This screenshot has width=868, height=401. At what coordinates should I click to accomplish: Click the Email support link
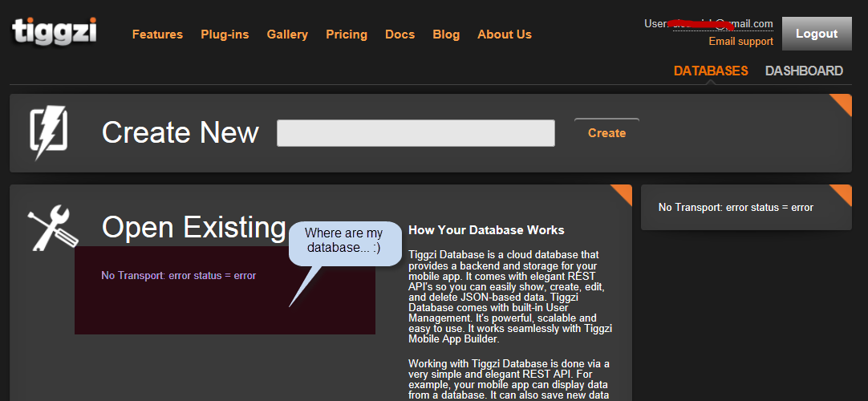click(x=740, y=42)
